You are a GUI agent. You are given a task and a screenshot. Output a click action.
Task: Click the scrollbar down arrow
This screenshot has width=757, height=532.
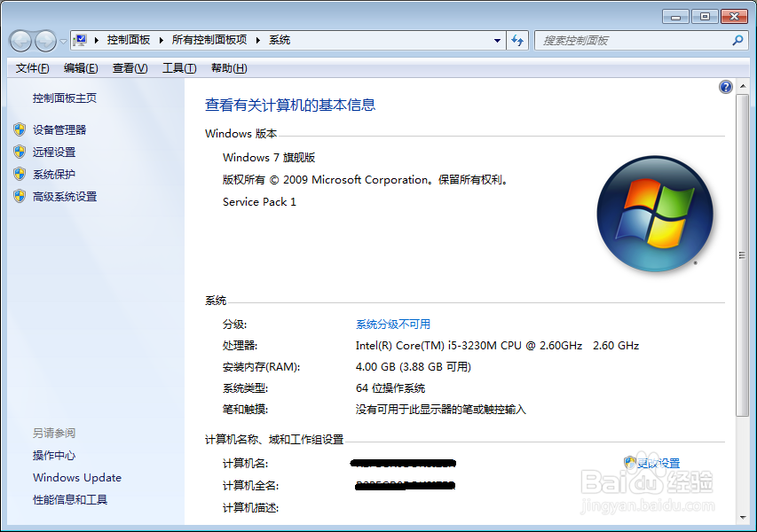point(743,518)
